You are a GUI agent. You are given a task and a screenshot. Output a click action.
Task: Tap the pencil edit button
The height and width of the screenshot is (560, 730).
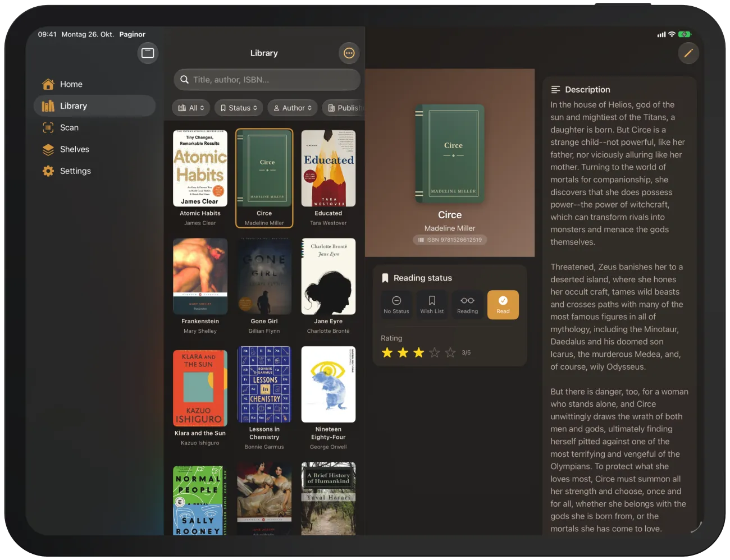click(x=688, y=53)
